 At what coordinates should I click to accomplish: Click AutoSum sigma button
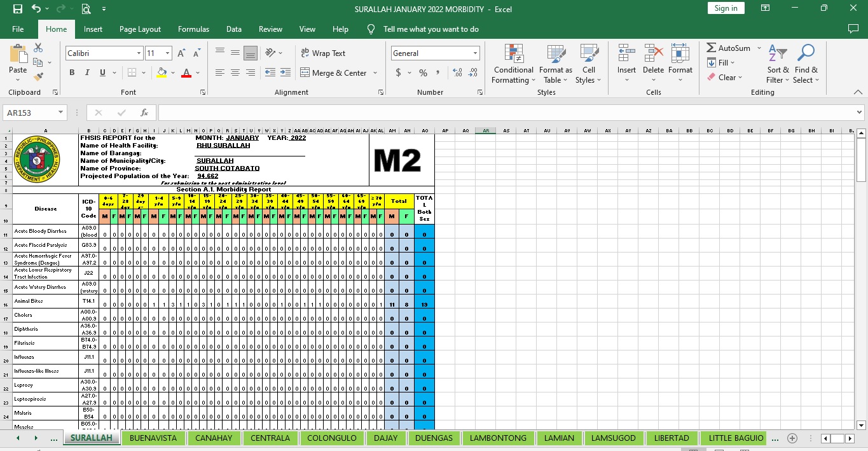[729, 48]
